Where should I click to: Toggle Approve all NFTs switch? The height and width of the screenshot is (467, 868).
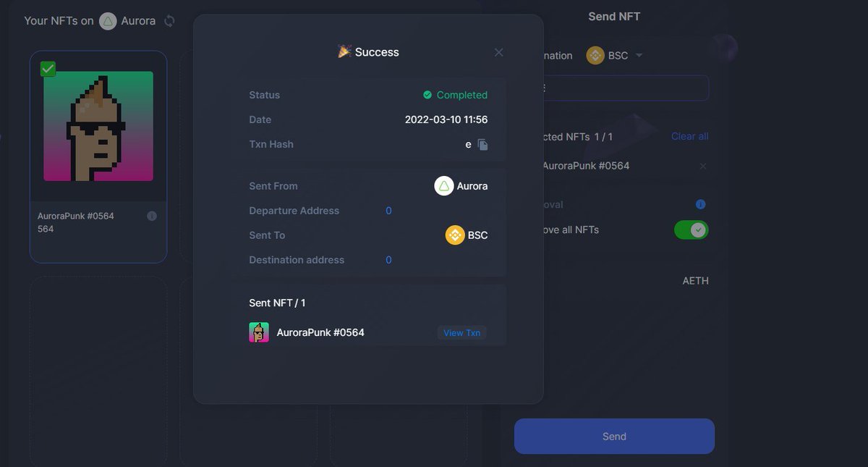pos(691,230)
